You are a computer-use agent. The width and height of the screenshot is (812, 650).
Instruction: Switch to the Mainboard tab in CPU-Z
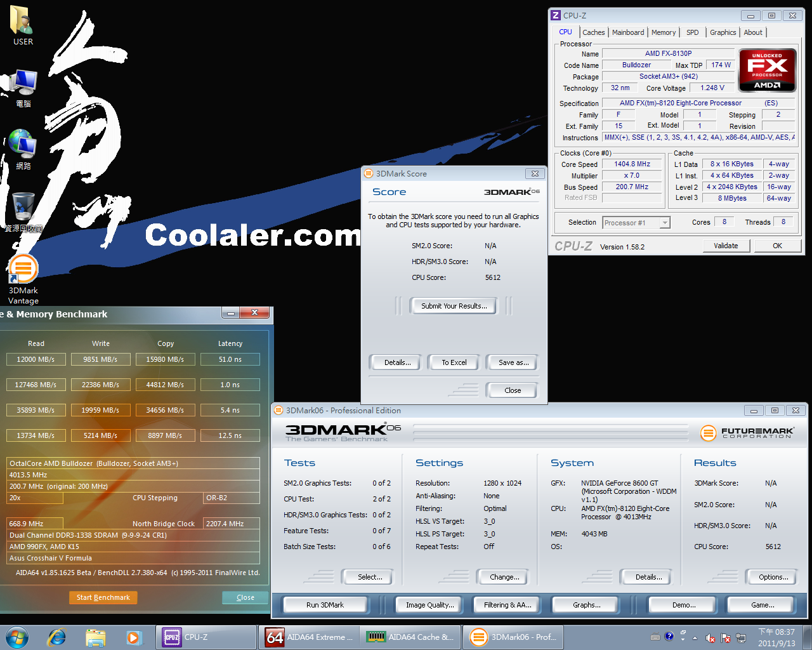point(628,32)
